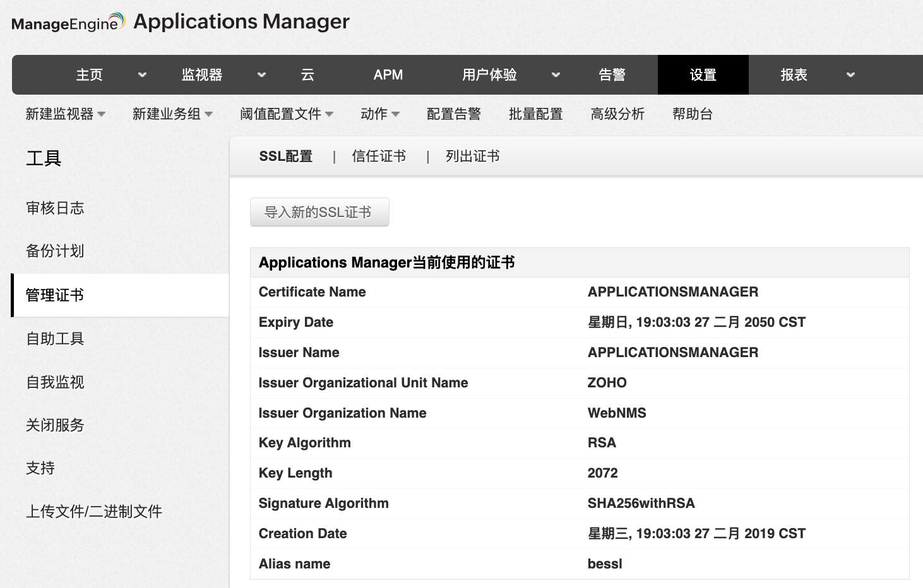Select 备份计划 in the sidebar
The height and width of the screenshot is (588, 923).
[55, 251]
